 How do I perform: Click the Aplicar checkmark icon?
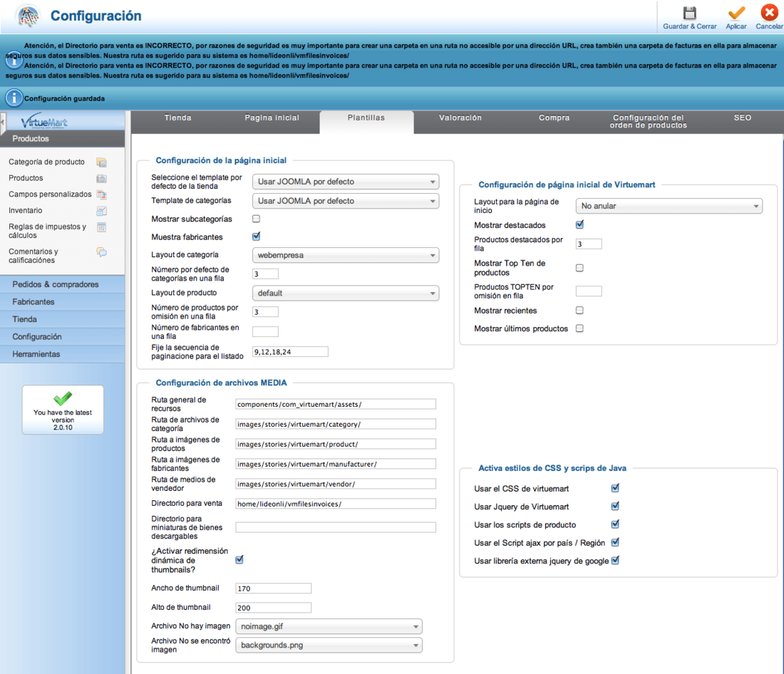coord(736,13)
